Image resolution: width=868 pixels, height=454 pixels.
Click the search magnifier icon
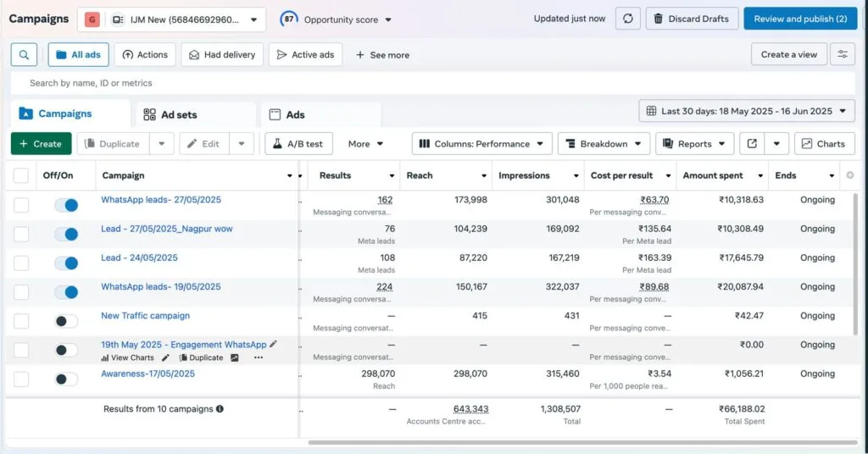pos(24,55)
